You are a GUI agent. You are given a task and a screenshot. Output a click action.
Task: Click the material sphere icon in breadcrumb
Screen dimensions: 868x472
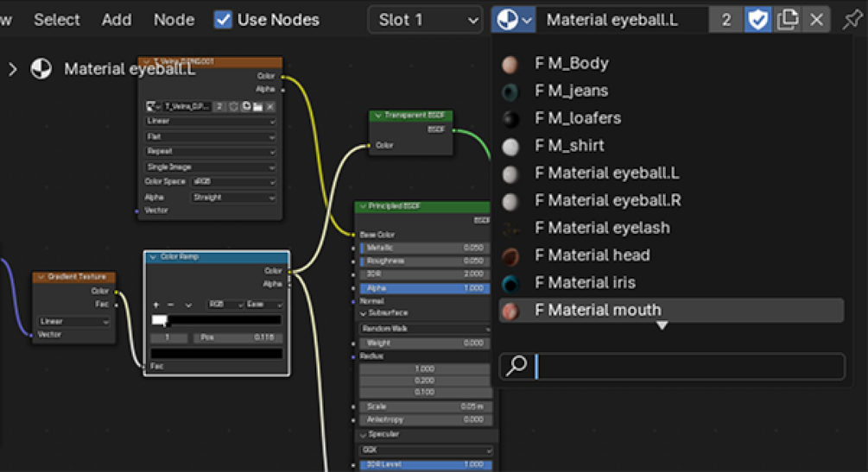[41, 69]
